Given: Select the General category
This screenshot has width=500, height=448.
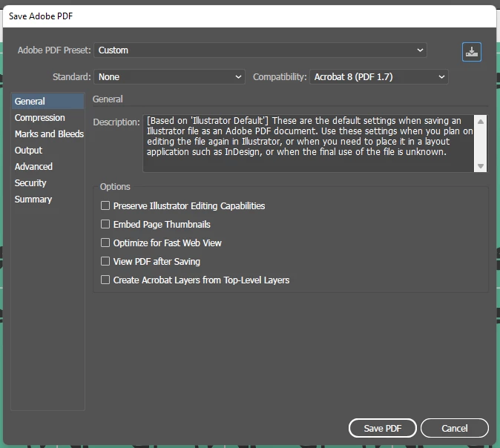Looking at the screenshot, I should pyautogui.click(x=47, y=102).
